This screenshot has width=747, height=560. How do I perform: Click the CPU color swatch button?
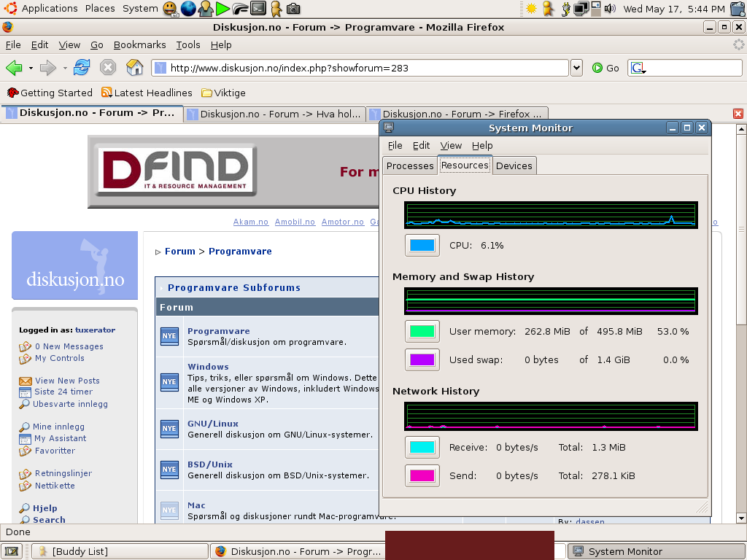tap(422, 245)
